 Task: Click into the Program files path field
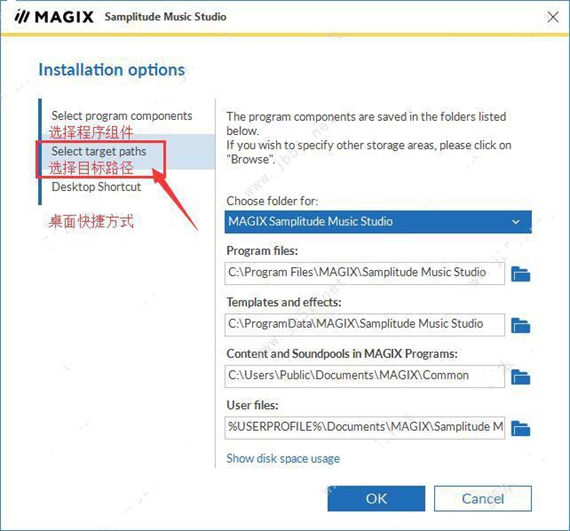point(365,273)
